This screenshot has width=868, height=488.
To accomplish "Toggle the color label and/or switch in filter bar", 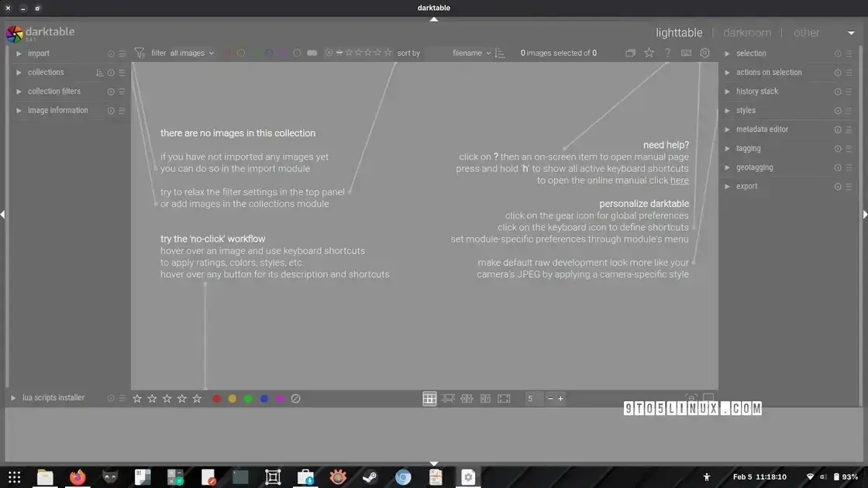I will pyautogui.click(x=312, y=53).
